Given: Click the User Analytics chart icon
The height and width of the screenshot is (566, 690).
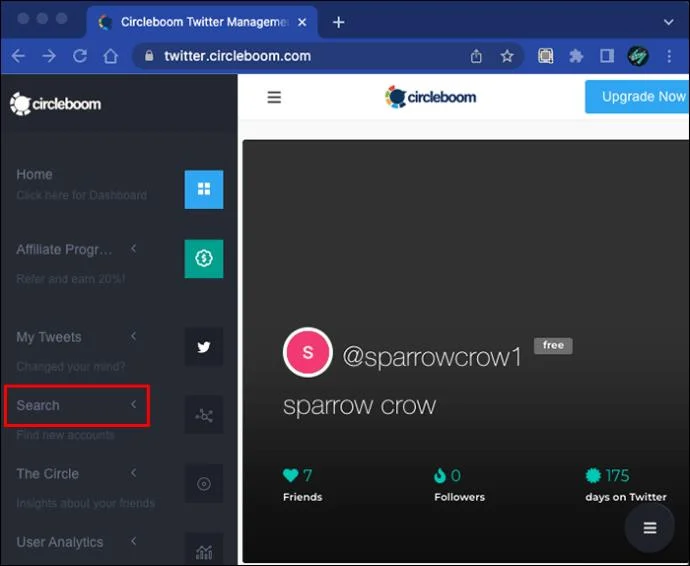Looking at the screenshot, I should coord(204,550).
